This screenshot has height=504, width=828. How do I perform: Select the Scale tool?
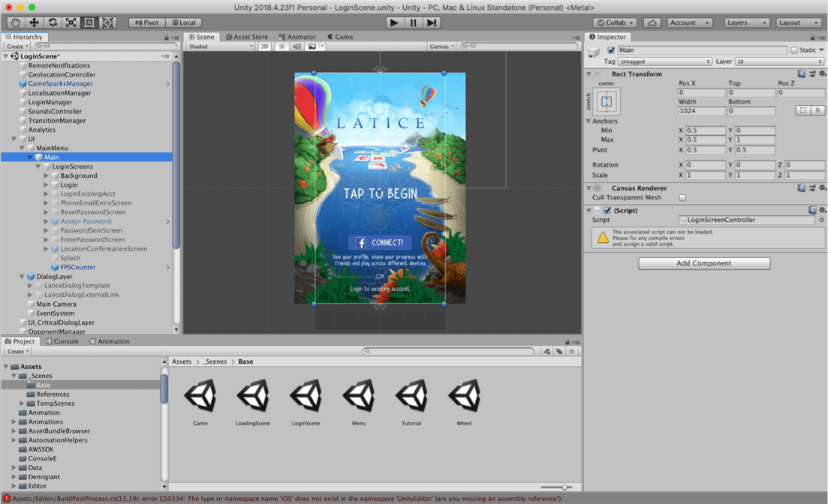71,22
